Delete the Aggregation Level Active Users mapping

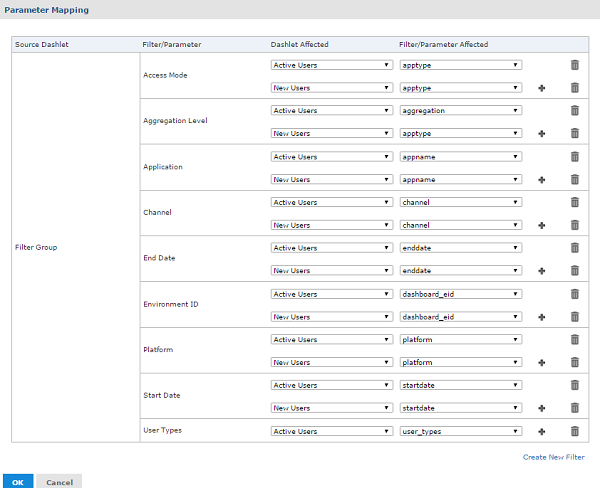click(x=574, y=111)
